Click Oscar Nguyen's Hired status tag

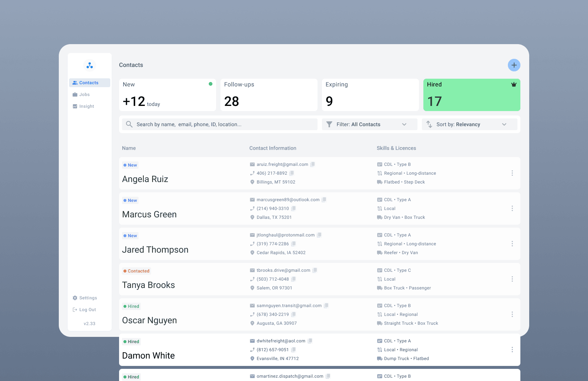click(131, 306)
